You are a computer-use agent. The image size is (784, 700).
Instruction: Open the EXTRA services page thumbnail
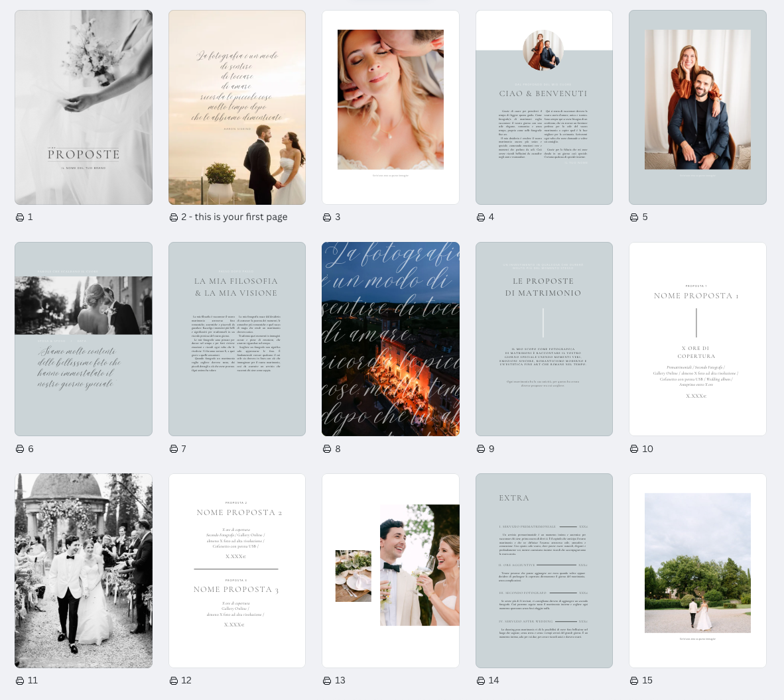(544, 570)
